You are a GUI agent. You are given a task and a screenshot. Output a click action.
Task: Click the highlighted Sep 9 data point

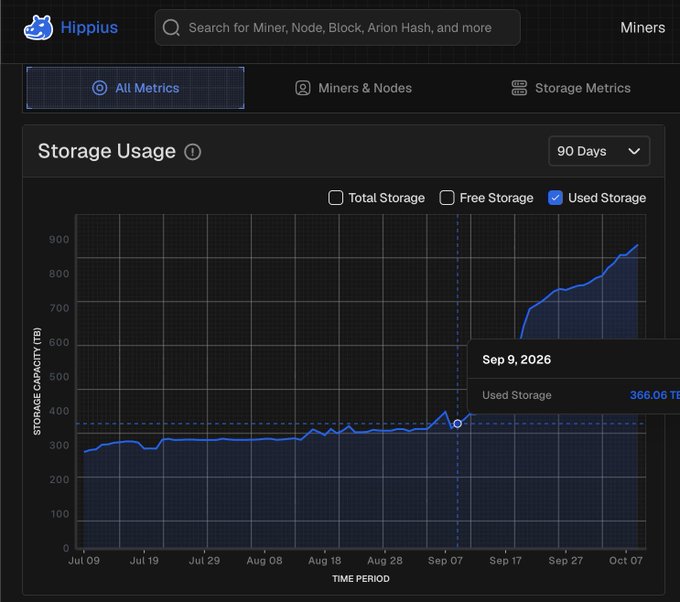pos(458,423)
